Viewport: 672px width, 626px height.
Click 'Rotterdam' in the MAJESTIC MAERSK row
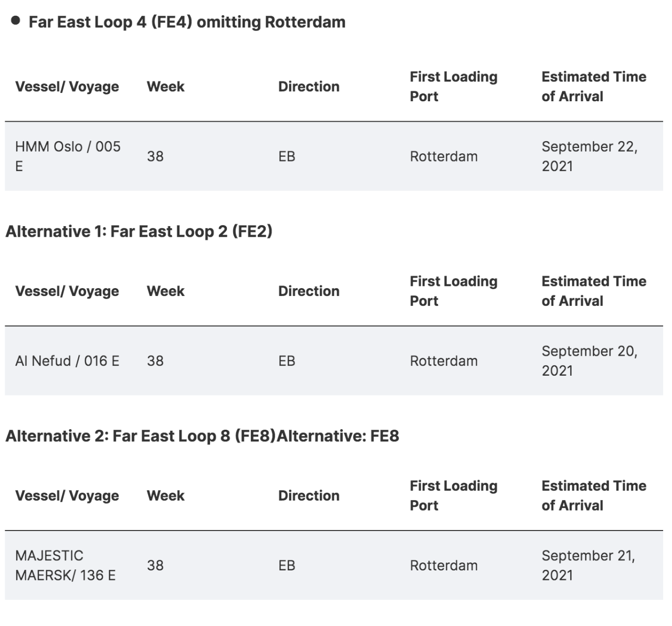[x=444, y=565]
